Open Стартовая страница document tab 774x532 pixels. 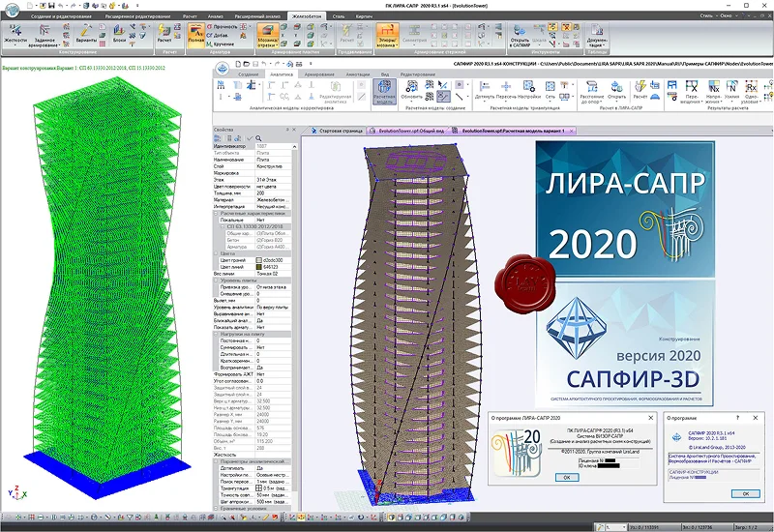(x=337, y=131)
